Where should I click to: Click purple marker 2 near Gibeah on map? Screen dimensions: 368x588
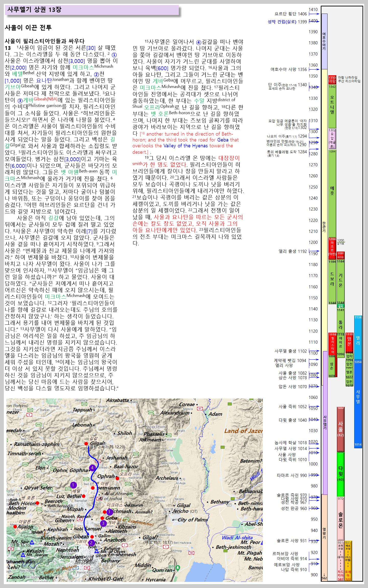[x=92, y=542]
